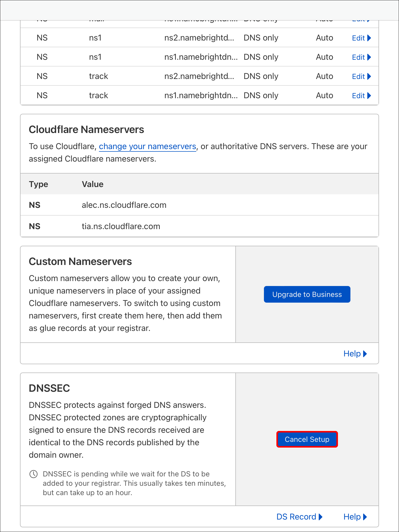This screenshot has height=532, width=399.
Task: Click the clock icon beside DNSSEC pending notice
Action: click(x=34, y=474)
